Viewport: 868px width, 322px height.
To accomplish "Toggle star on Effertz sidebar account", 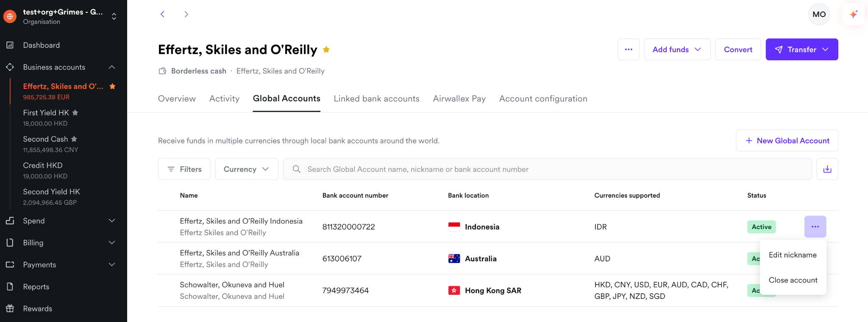I will coord(112,86).
